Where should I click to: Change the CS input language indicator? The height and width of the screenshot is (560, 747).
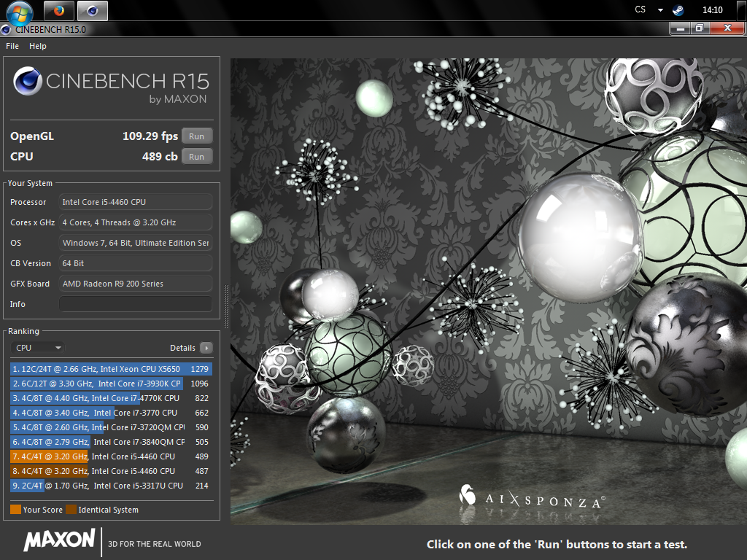click(640, 9)
